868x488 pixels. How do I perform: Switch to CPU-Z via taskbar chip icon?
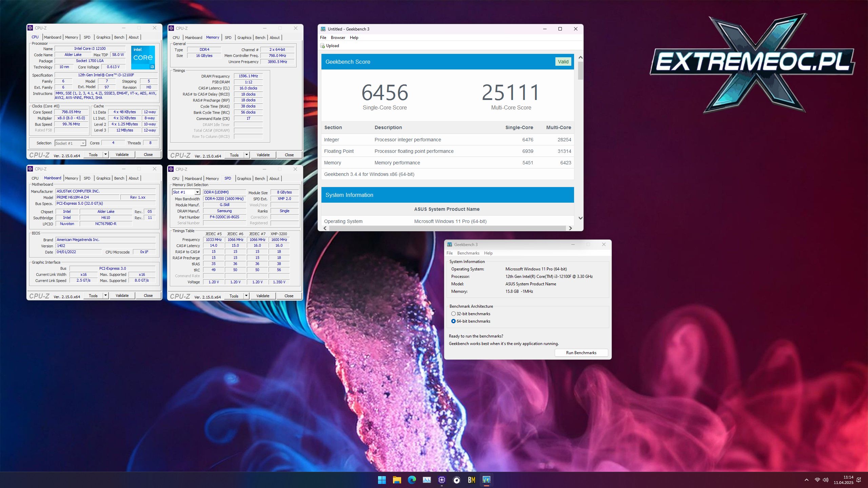click(x=441, y=480)
